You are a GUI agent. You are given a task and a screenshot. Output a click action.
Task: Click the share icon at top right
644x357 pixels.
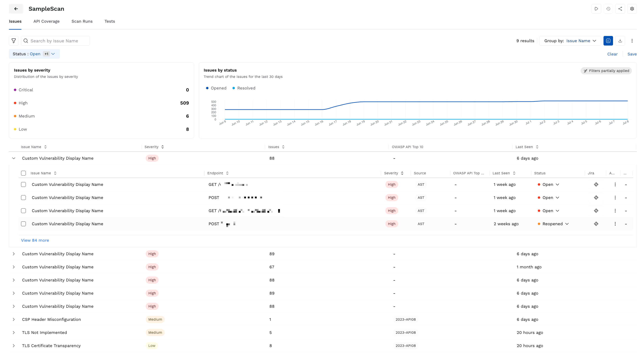click(620, 9)
